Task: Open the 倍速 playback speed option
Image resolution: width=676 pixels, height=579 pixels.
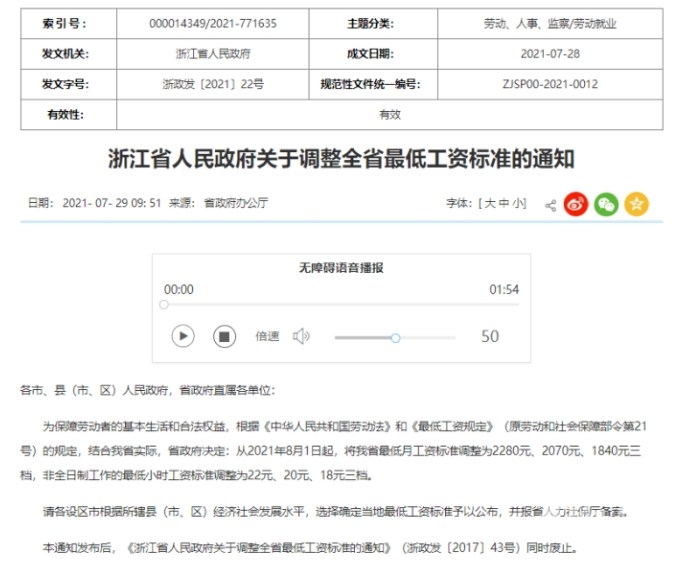Action: (267, 337)
